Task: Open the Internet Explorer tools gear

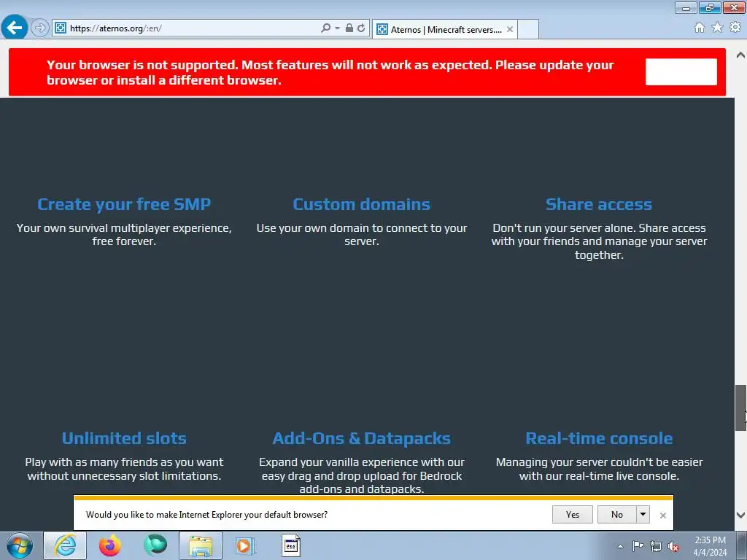Action: coord(735,28)
